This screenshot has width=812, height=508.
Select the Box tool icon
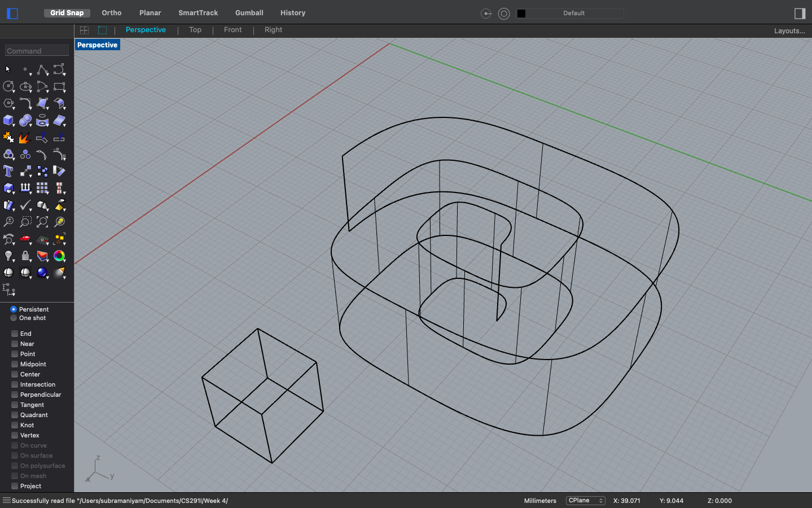pyautogui.click(x=8, y=120)
